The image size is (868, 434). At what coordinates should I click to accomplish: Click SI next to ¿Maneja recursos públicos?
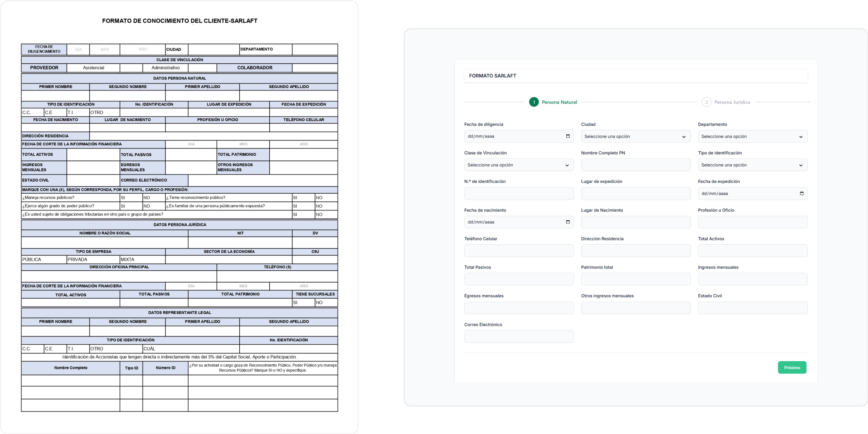(131, 197)
